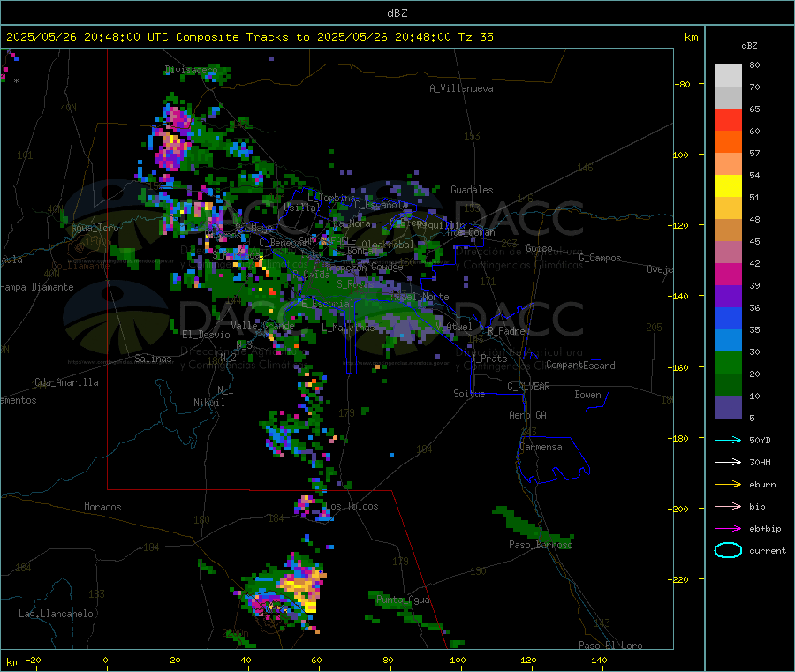This screenshot has width=795, height=672.
Task: Click the A_Villanueva map label
Action: click(x=461, y=88)
